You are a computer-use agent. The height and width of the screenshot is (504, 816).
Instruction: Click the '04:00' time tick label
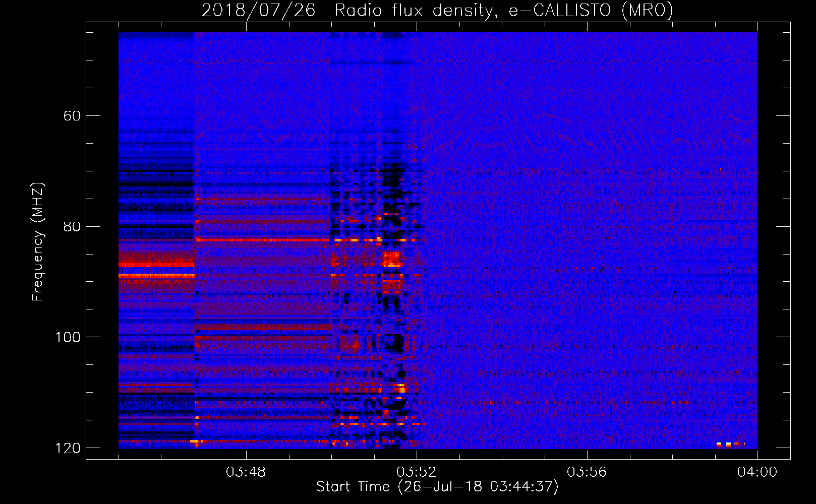pyautogui.click(x=757, y=472)
